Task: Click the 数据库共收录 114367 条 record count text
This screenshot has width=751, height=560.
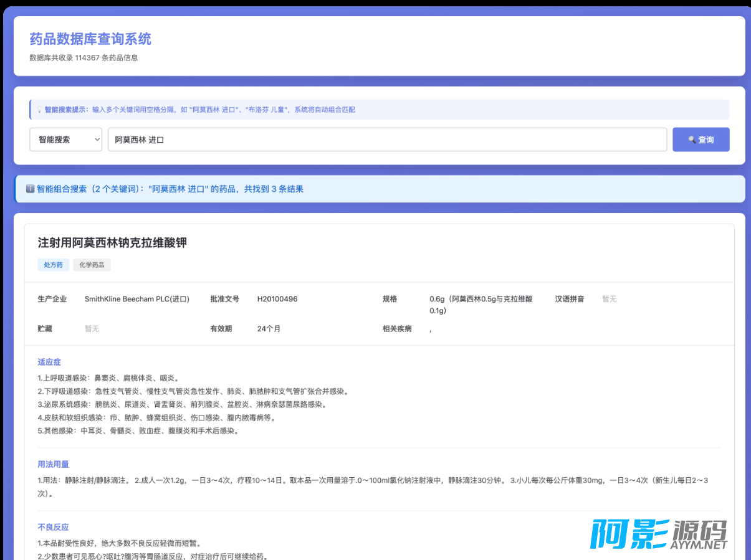Action: pos(84,58)
